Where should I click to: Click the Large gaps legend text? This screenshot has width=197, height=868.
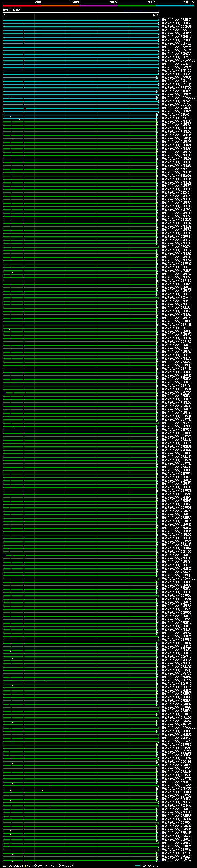point(38,865)
